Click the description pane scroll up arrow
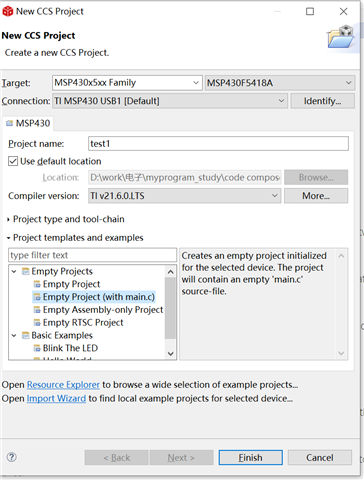364x480 pixels. [x=341, y=256]
